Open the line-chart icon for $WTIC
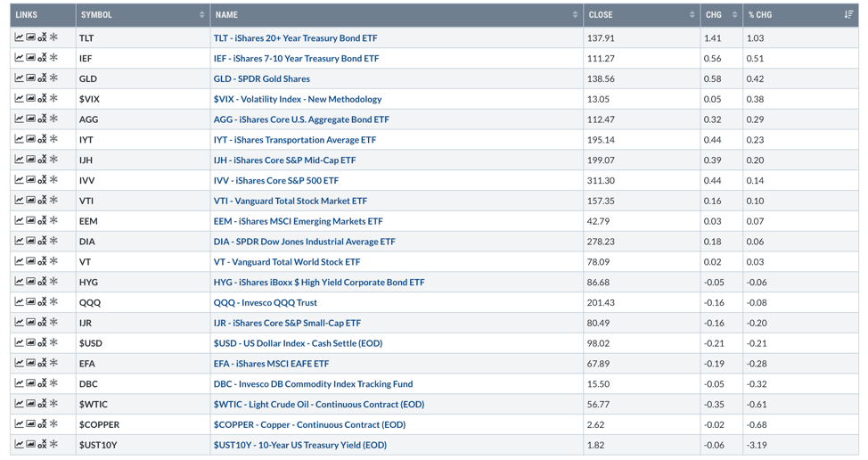868x460 pixels. coord(19,404)
